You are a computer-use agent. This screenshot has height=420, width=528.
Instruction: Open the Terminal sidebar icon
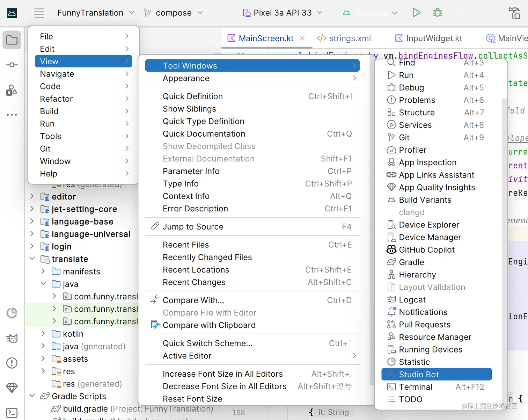pyautogui.click(x=12, y=413)
